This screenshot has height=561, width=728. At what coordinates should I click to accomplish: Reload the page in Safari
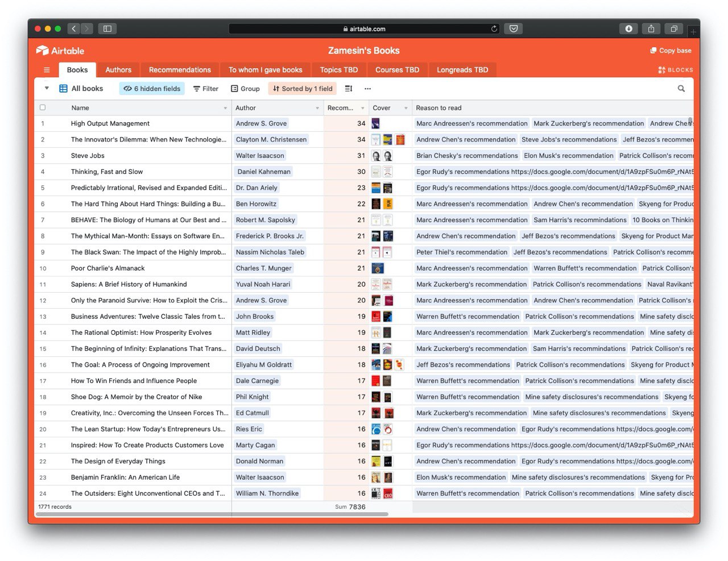(x=494, y=28)
